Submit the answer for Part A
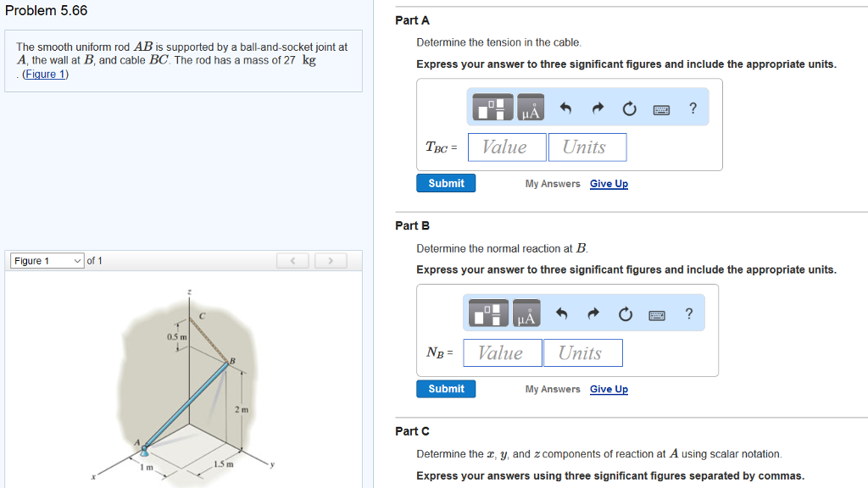 pyautogui.click(x=445, y=183)
